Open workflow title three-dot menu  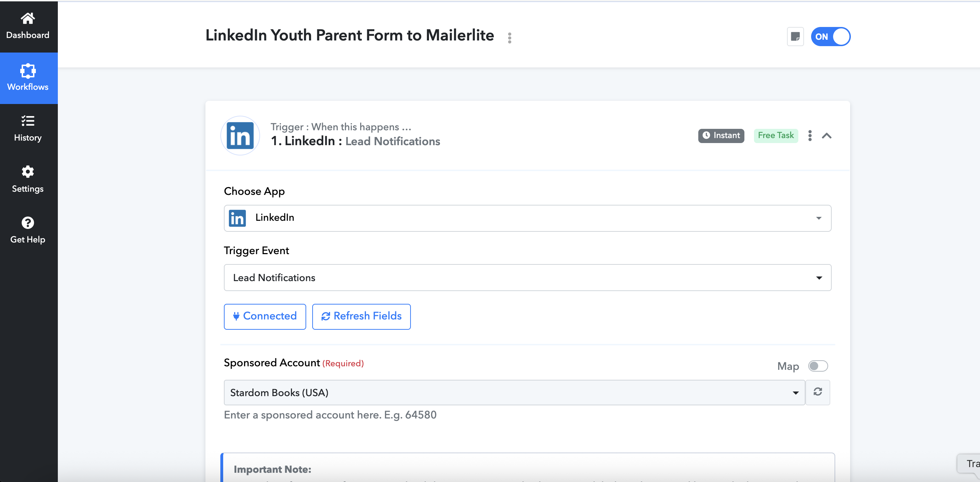coord(510,38)
